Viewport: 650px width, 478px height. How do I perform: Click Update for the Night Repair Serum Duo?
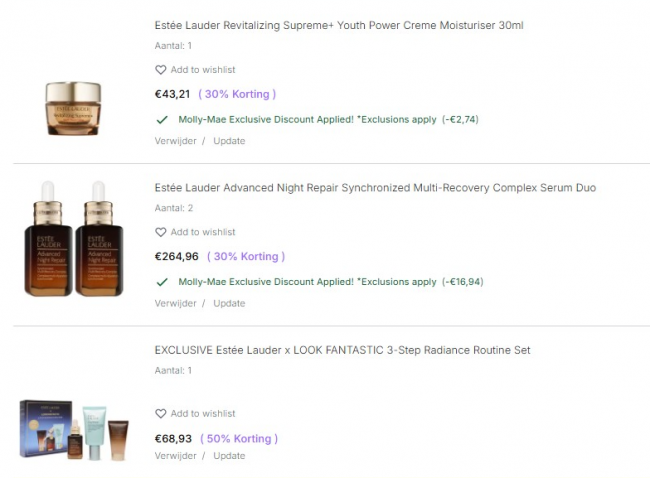tap(229, 303)
